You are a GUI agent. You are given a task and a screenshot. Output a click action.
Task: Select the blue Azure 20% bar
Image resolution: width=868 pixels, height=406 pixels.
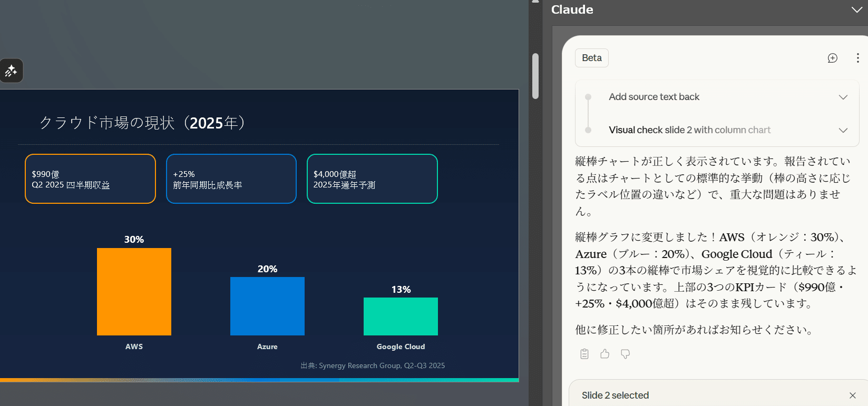[267, 306]
